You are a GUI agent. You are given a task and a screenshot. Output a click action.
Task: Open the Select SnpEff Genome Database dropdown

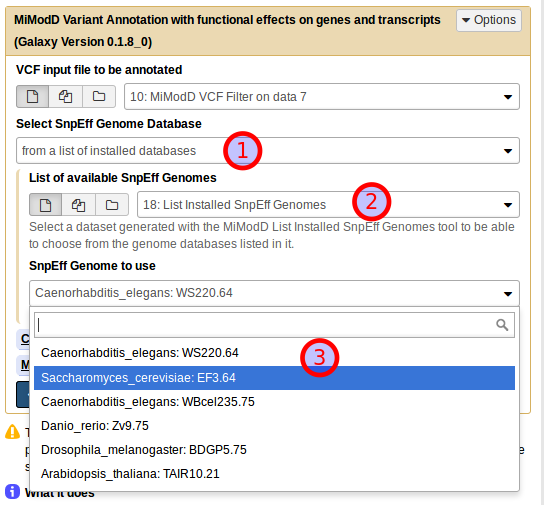click(267, 151)
